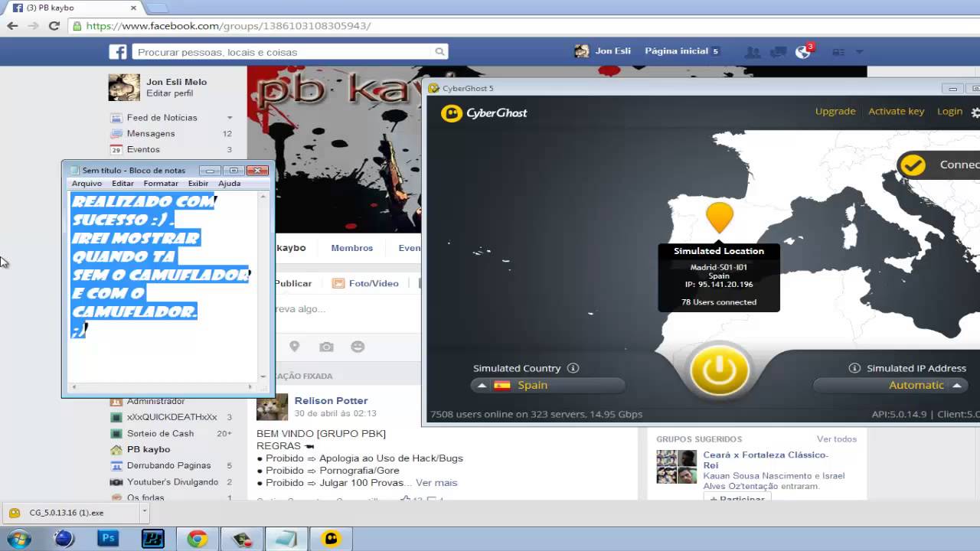Screen dimensions: 980x551
Task: Open PB kaybo group in sidebar
Action: (149, 450)
